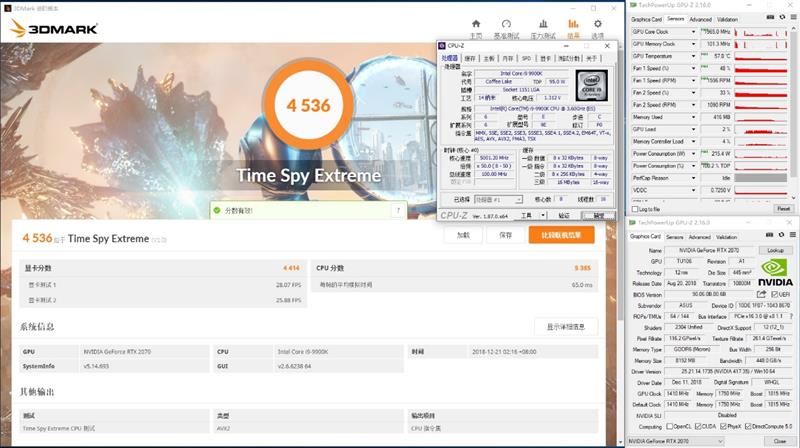
Task: Switch to the Validation tab in the GPU-Z Sensors window
Action: click(727, 19)
